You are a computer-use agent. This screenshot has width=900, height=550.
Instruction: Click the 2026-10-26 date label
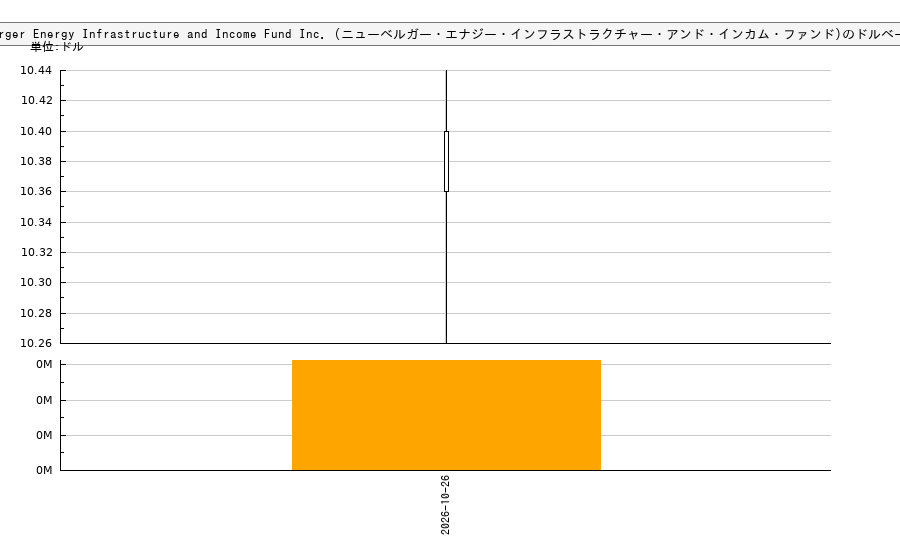coord(445,505)
